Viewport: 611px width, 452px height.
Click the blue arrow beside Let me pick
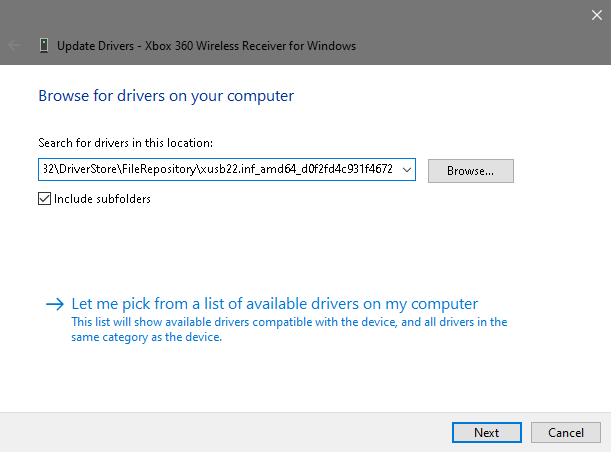[55, 304]
